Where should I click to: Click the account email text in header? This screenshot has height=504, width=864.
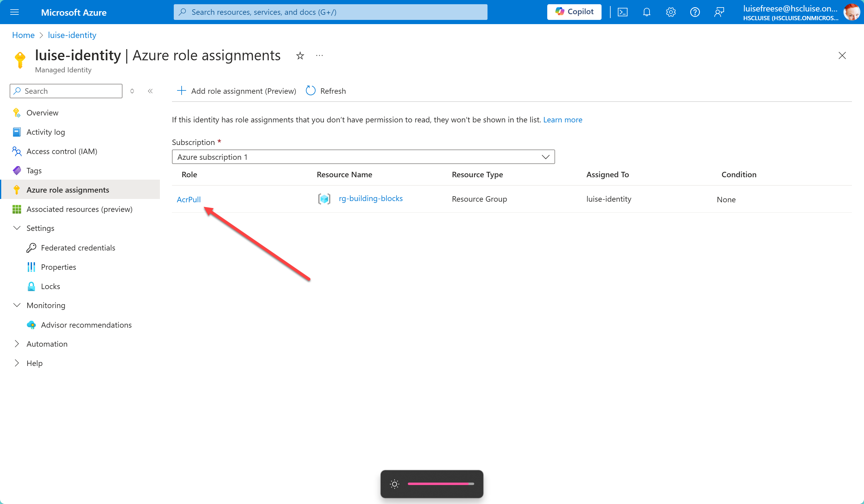tap(790, 8)
